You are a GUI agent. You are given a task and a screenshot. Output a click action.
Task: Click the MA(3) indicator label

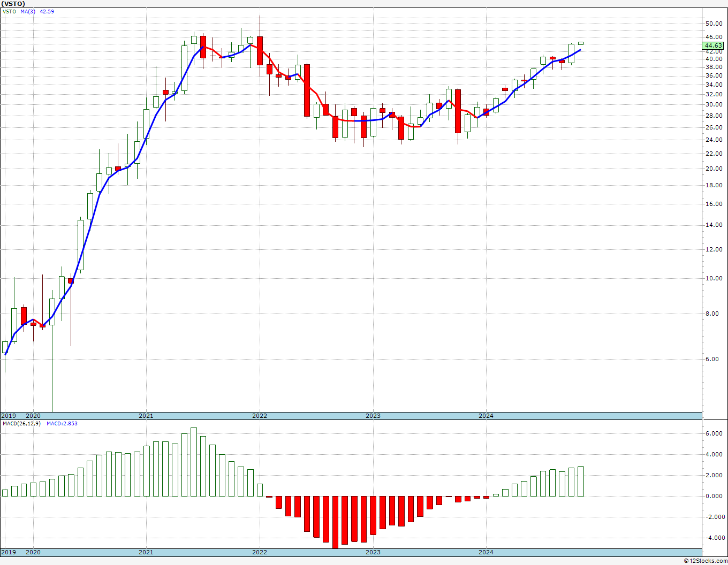[28, 11]
